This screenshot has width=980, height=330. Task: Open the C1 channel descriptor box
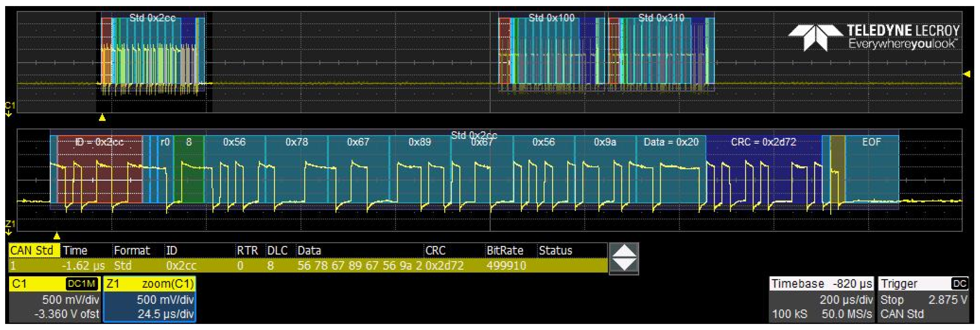[55, 299]
